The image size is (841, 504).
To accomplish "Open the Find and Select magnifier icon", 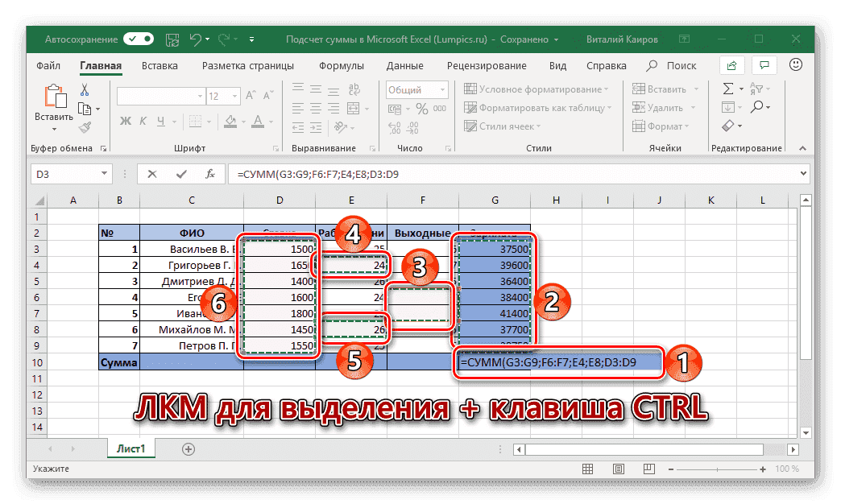I will (x=757, y=106).
